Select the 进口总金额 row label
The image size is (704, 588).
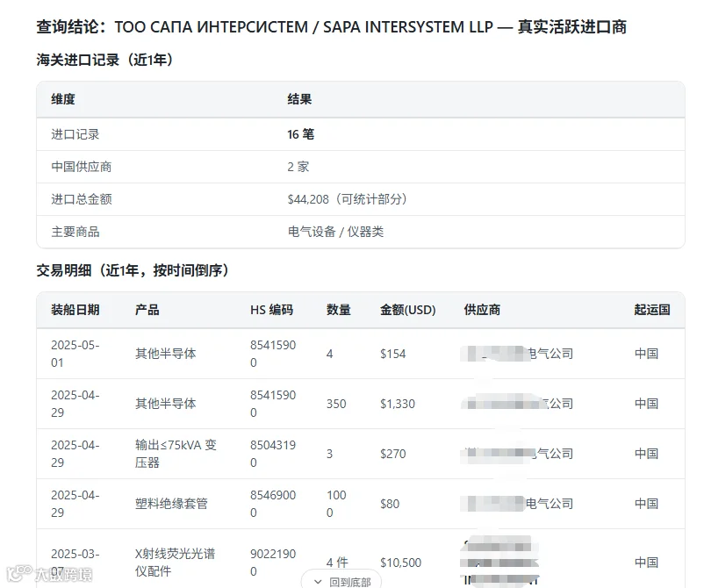coord(82,199)
